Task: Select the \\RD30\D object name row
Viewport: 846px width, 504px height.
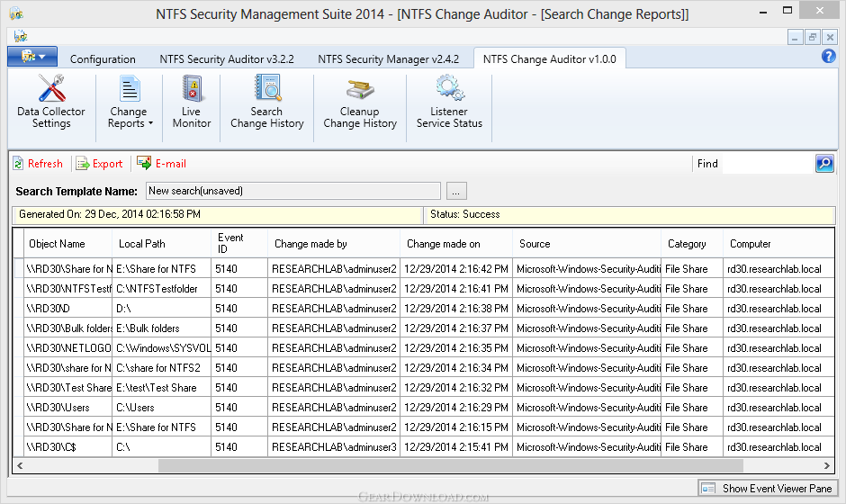Action: point(68,309)
